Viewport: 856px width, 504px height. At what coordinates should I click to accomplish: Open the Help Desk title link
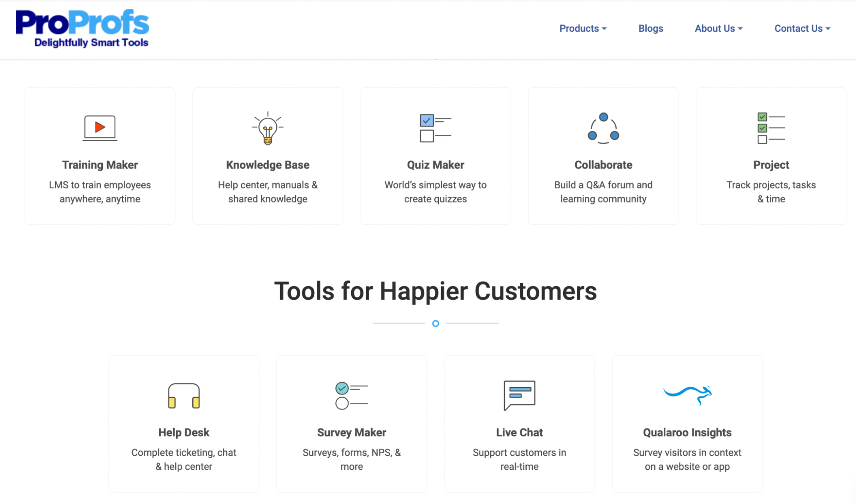click(x=184, y=433)
